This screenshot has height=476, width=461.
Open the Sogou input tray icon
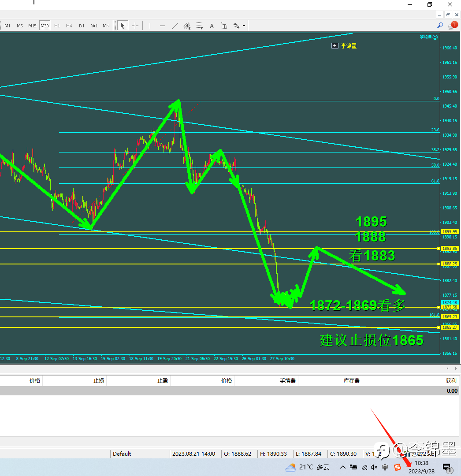point(397,467)
